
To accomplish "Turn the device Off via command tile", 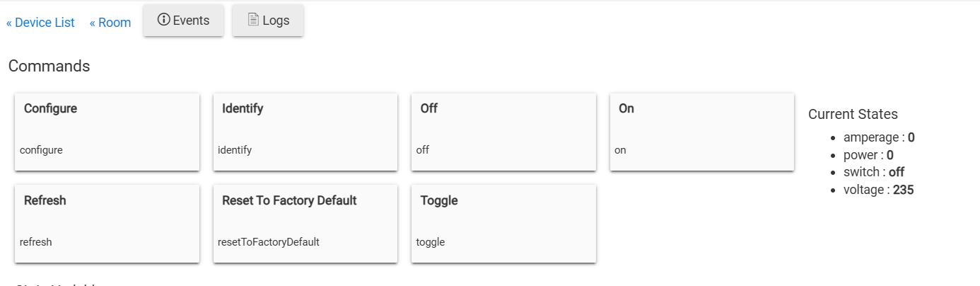I will click(x=503, y=132).
